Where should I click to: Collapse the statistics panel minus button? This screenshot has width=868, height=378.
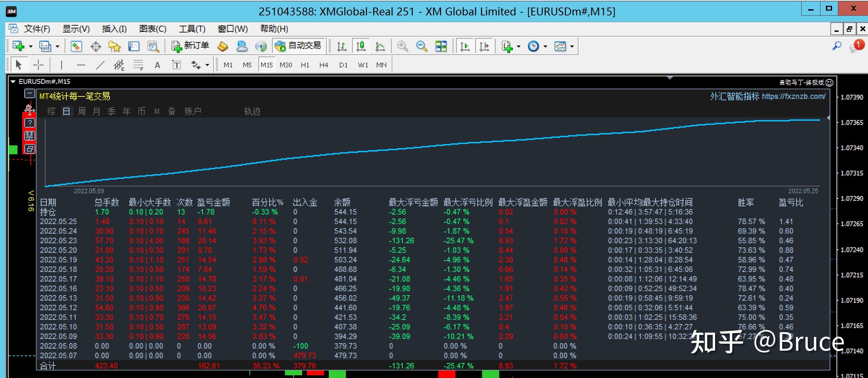pos(30,93)
